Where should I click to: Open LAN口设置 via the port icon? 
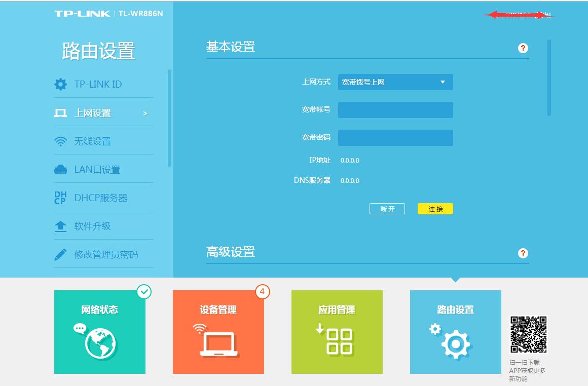pos(61,169)
